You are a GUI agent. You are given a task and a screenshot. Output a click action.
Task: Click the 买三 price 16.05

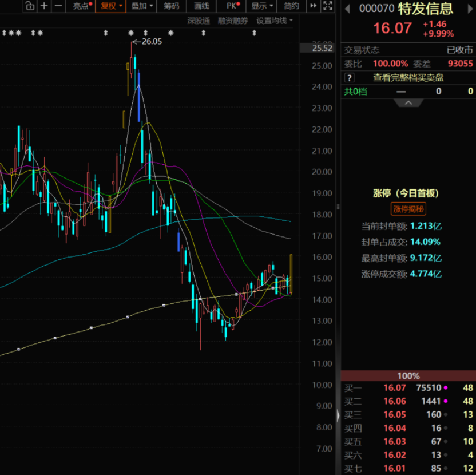tap(395, 414)
